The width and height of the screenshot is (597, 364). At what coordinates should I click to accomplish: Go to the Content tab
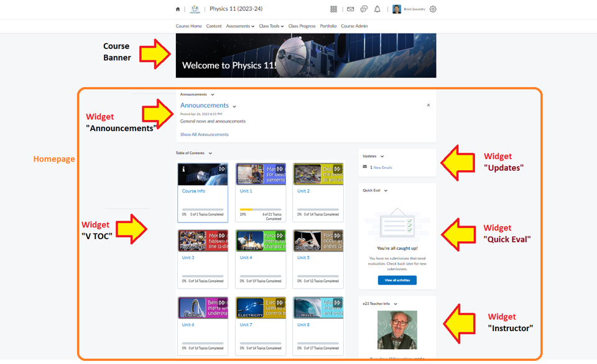[214, 26]
